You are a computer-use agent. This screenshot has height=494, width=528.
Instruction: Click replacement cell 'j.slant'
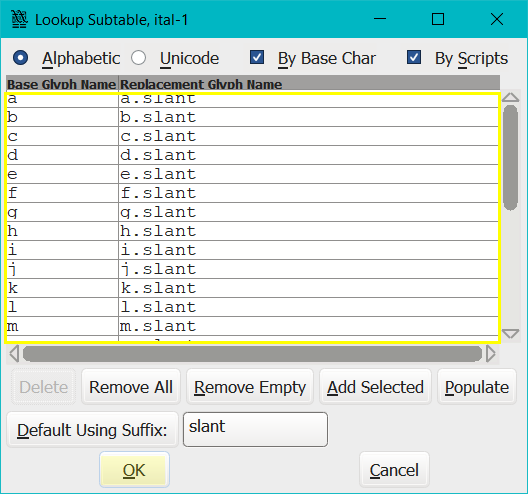308,269
